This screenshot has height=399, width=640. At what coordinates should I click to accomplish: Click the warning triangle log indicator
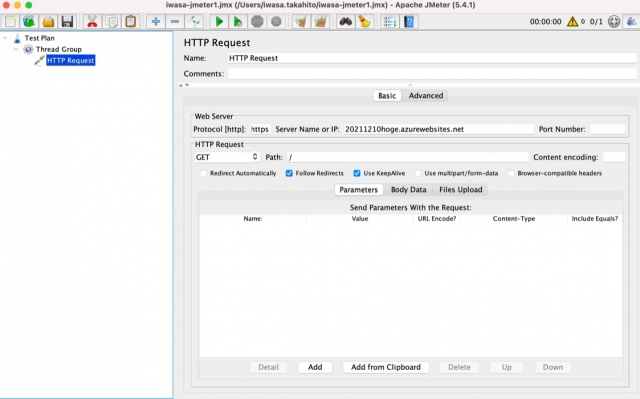coord(573,21)
